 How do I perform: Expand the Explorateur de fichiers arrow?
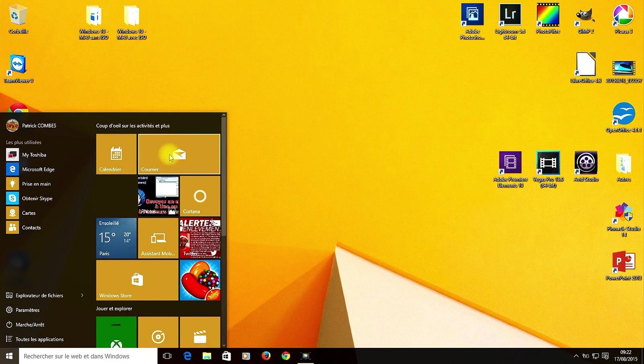tap(82, 295)
